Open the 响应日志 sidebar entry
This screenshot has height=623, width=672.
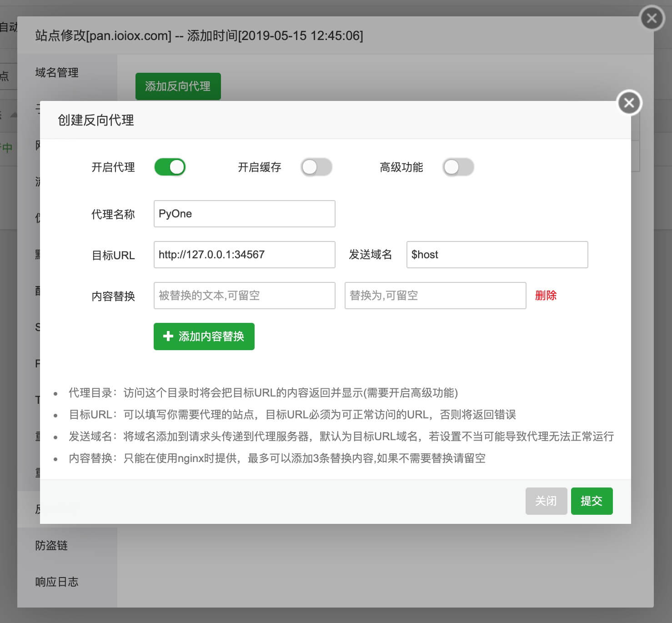click(x=57, y=582)
